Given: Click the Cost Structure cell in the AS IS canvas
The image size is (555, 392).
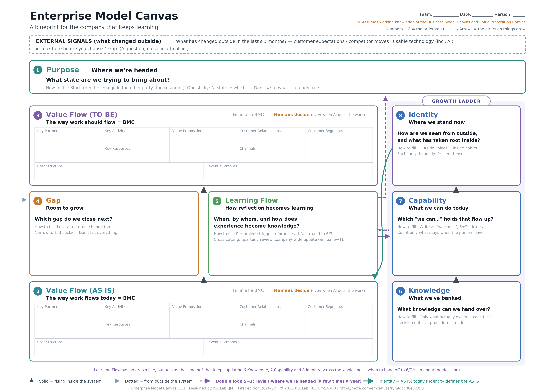Looking at the screenshot, I should pyautogui.click(x=119, y=347).
